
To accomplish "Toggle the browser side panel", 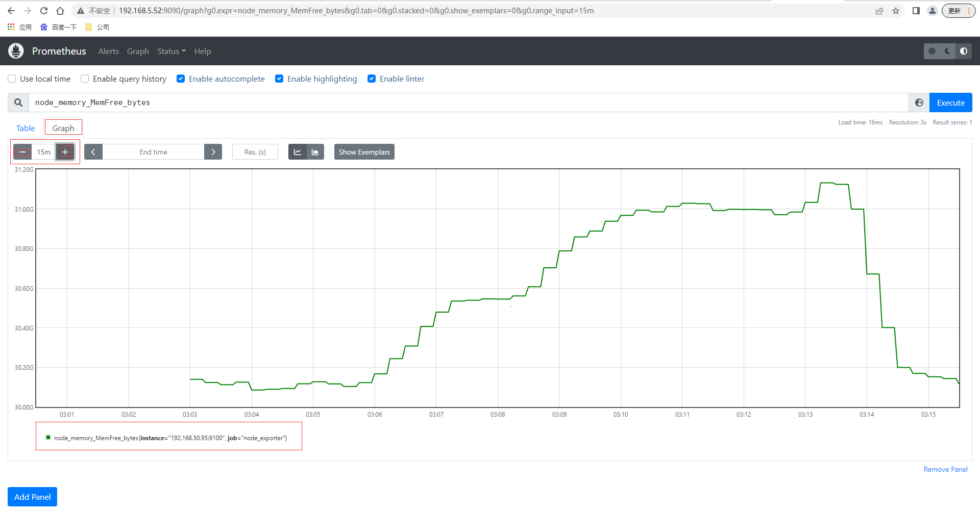I will click(916, 11).
